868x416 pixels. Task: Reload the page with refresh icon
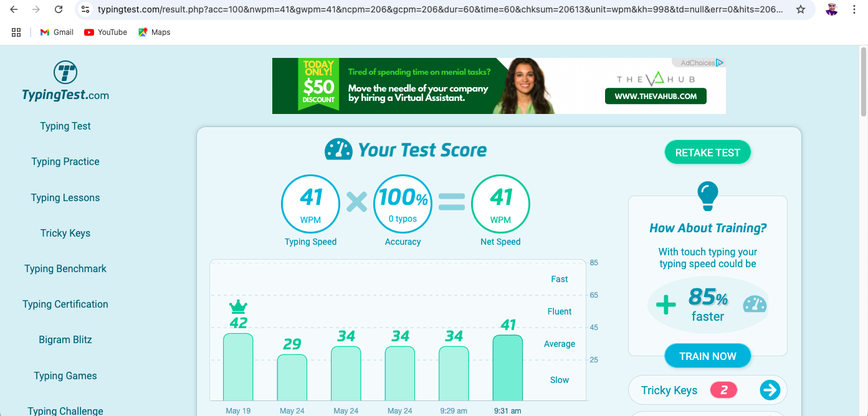(59, 9)
